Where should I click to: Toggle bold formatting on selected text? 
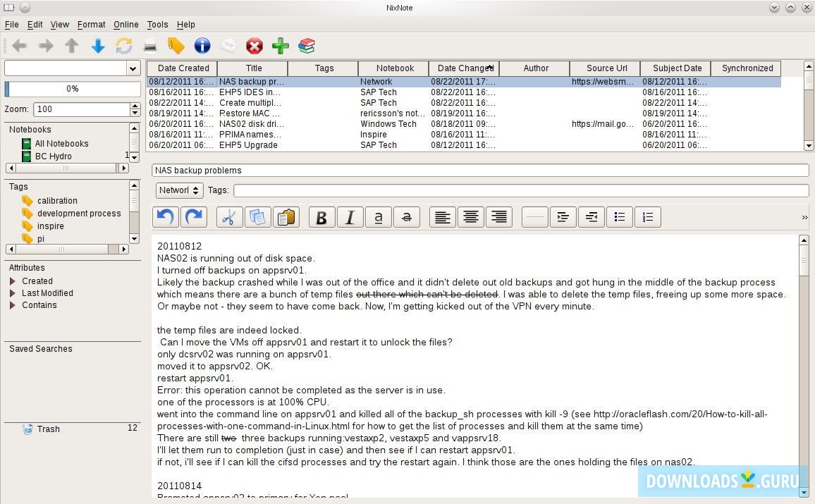[321, 217]
